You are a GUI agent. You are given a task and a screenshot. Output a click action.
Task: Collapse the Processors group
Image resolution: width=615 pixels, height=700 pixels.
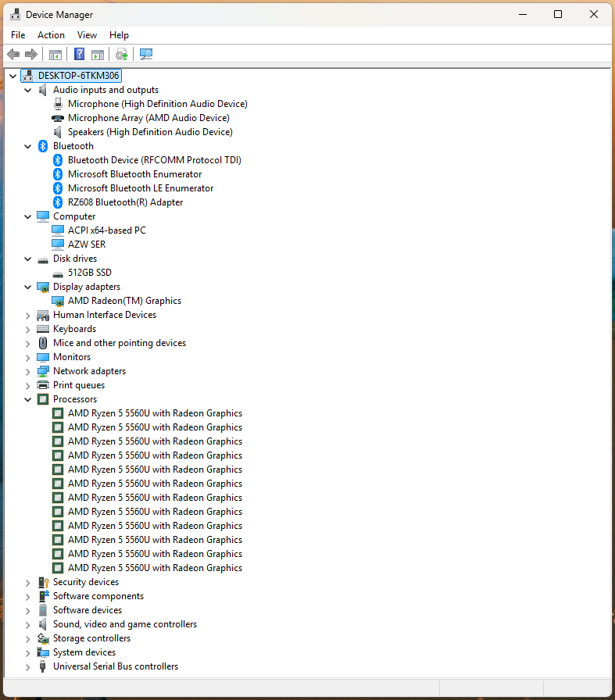tap(27, 399)
